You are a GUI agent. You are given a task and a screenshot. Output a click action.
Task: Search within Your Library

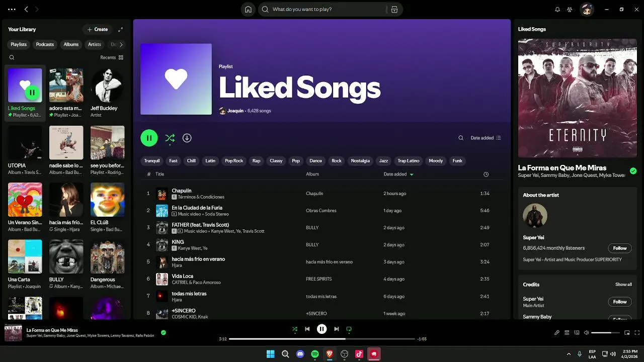point(12,57)
